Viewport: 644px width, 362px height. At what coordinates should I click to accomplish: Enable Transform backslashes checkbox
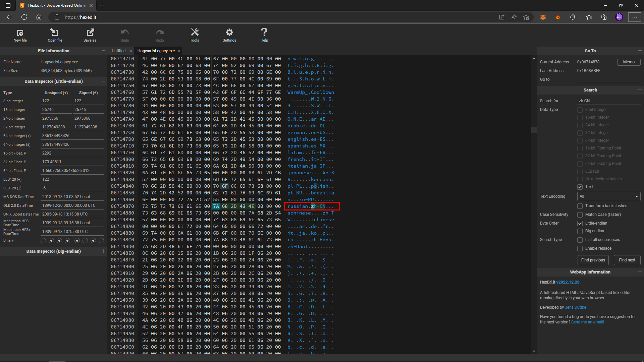click(x=580, y=206)
